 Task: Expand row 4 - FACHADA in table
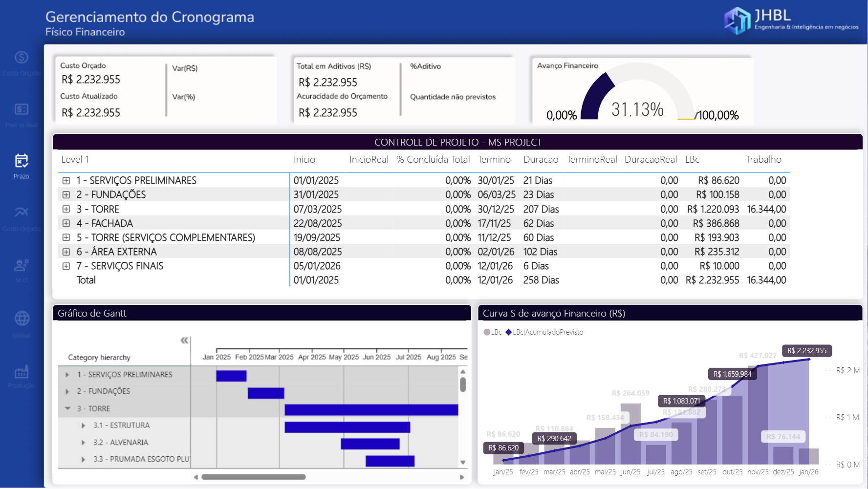66,223
